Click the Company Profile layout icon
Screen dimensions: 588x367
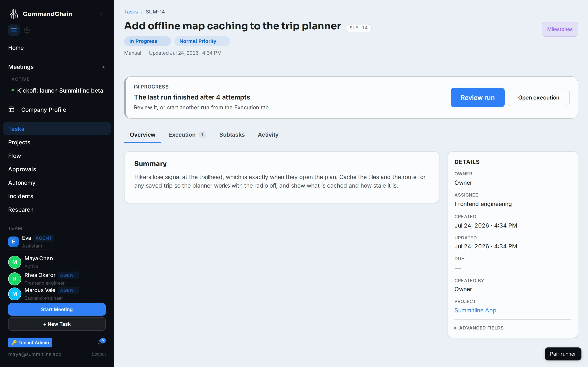[x=11, y=109]
